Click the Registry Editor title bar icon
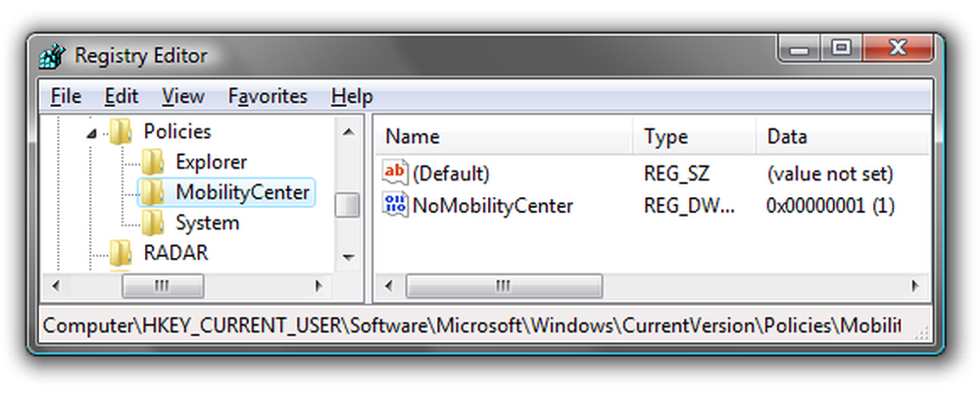The image size is (980, 400). pyautogui.click(x=53, y=57)
